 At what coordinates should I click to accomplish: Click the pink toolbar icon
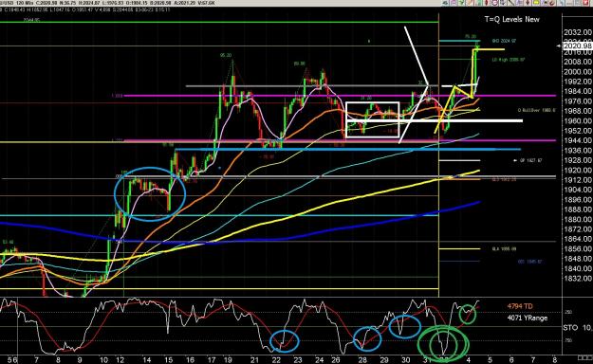pyautogui.click(x=454, y=3)
